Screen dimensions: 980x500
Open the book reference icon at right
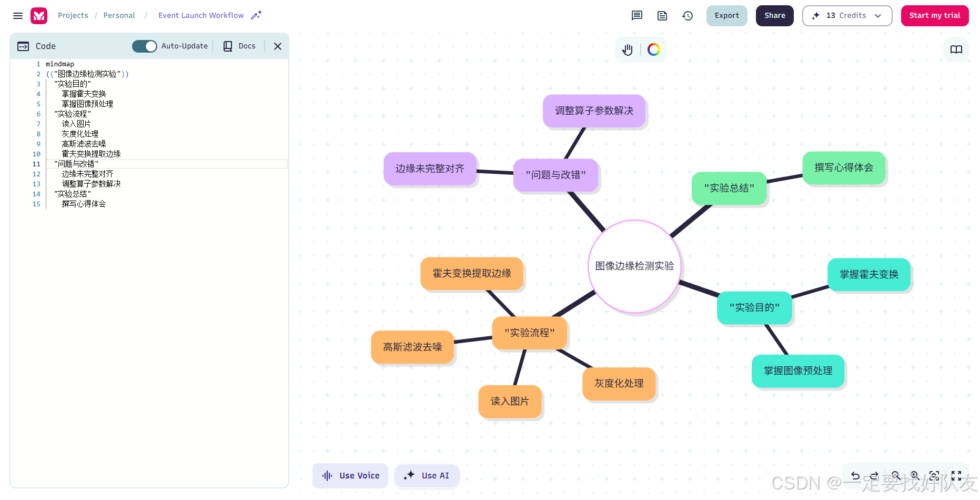point(956,49)
